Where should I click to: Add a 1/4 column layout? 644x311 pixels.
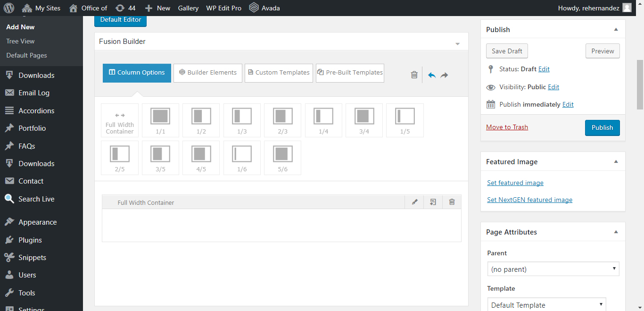pyautogui.click(x=323, y=120)
